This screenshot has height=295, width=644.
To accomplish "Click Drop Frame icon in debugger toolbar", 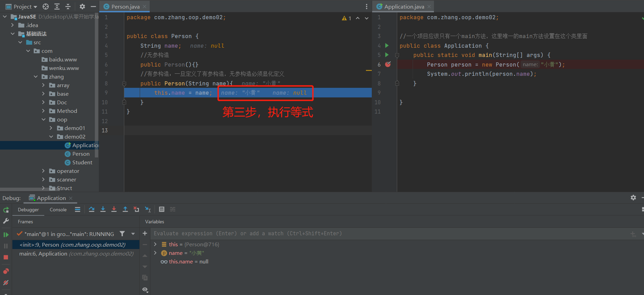I will click(x=136, y=209).
